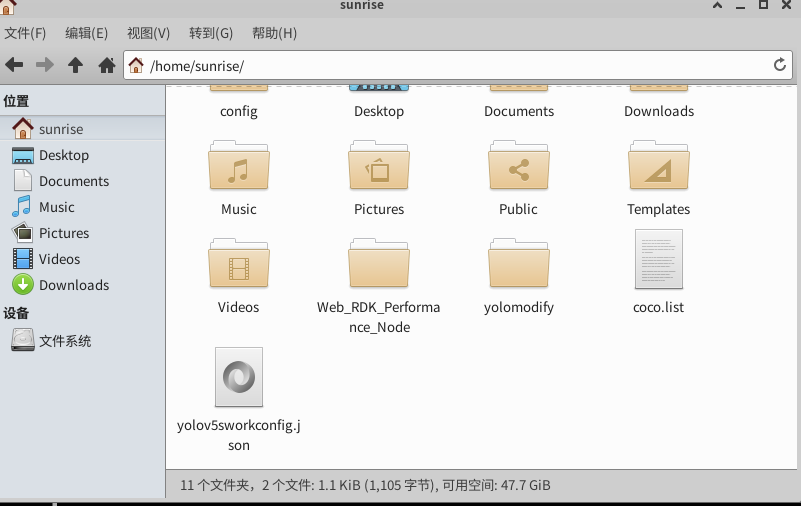Click the status bar free space text

pos(496,485)
